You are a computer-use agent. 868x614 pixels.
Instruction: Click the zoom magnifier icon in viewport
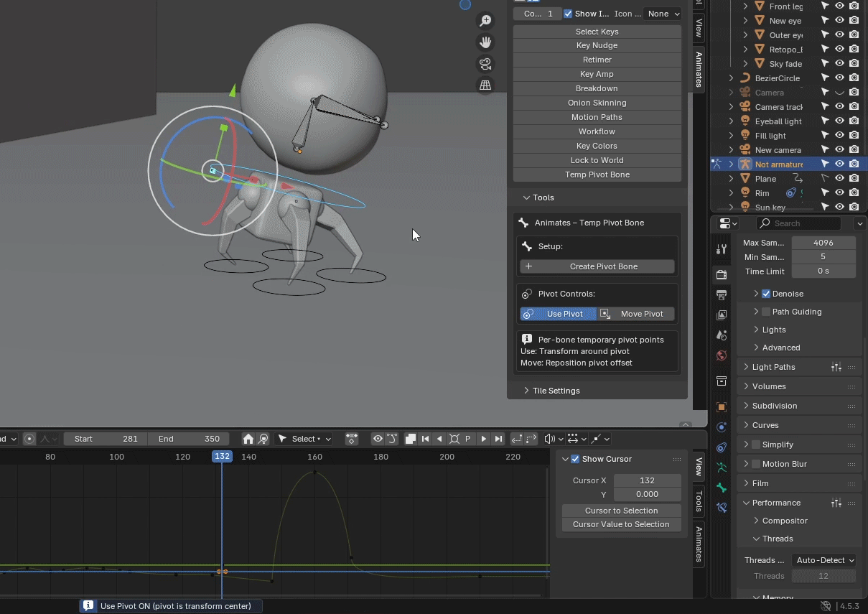point(486,22)
